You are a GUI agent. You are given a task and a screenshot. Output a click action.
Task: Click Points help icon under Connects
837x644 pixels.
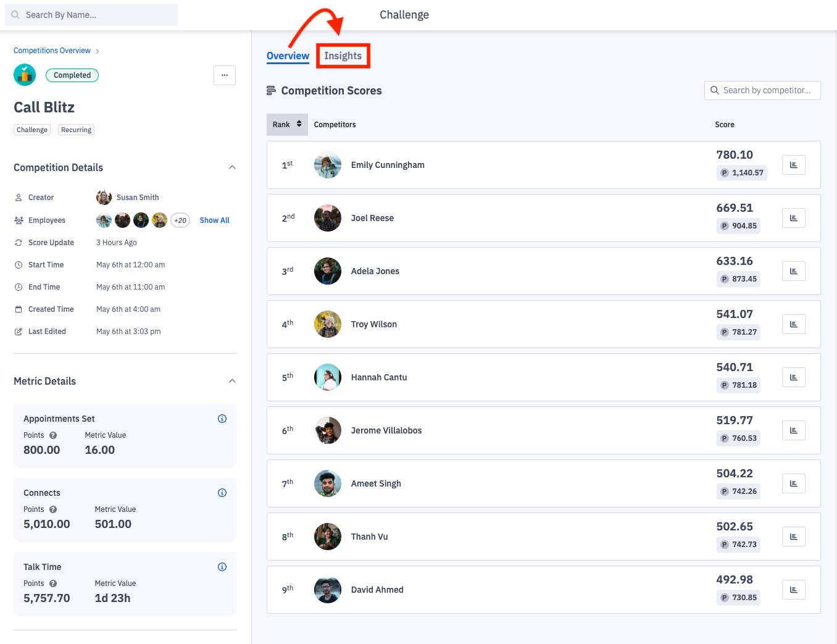tap(53, 509)
